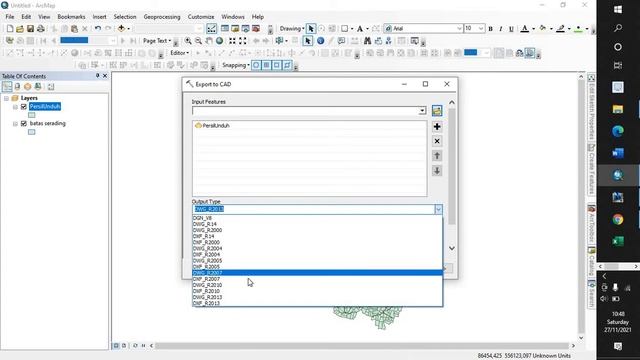Open Google Chrome from the taskbar
640x360 pixels.
point(618,219)
